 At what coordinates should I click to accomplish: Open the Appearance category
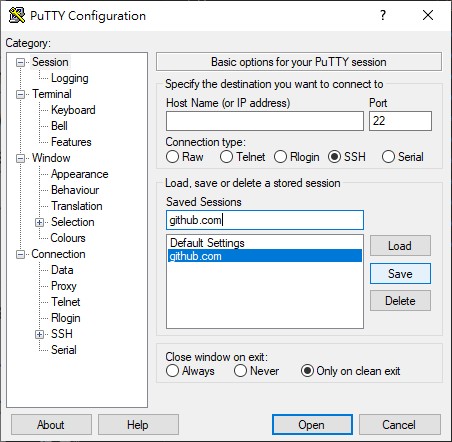click(80, 174)
